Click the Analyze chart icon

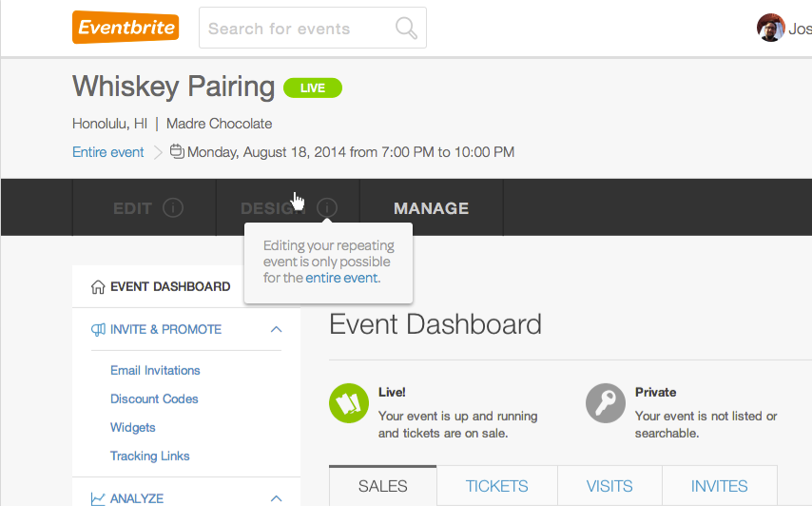(98, 498)
